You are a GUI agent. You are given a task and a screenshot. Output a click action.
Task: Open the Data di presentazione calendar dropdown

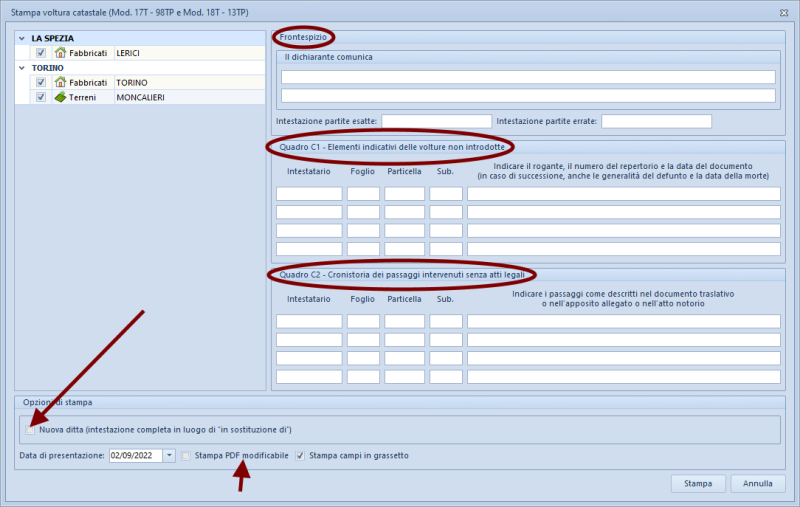tap(169, 455)
